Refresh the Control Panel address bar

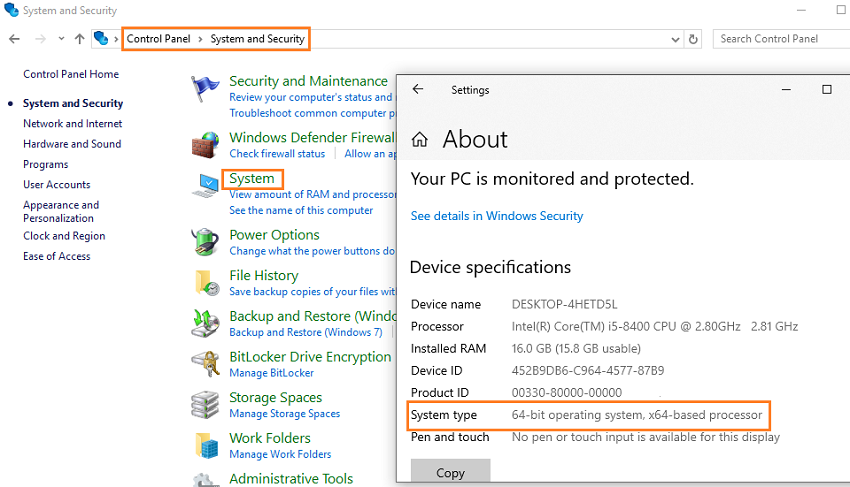(693, 39)
